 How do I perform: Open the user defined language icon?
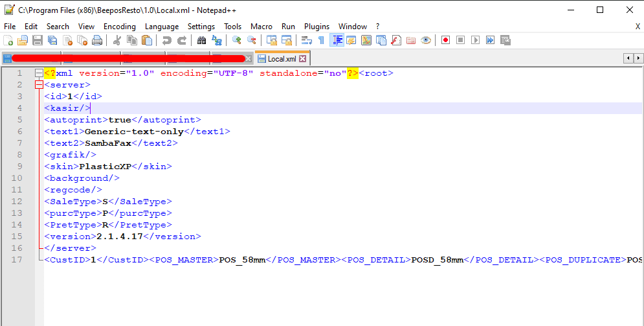tap(351, 40)
